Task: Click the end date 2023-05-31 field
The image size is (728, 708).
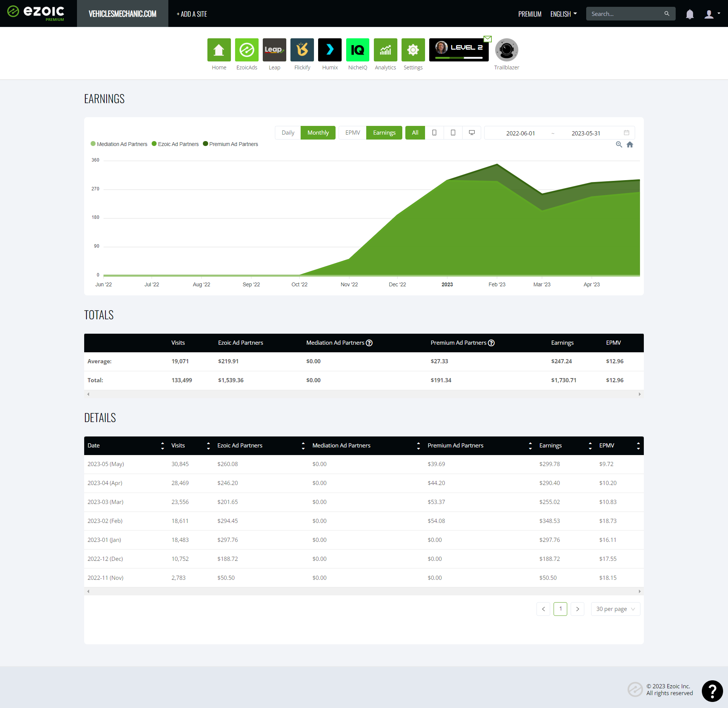Action: 586,133
